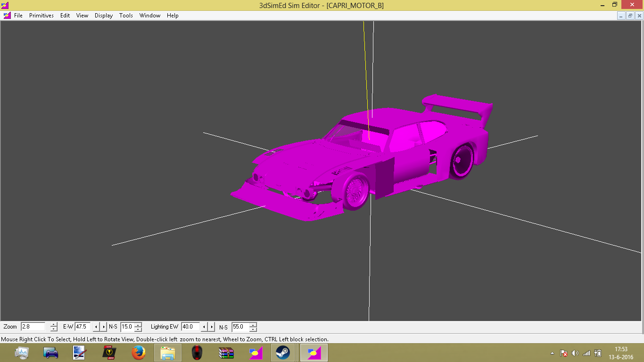Open the Display menu
This screenshot has width=644, height=362.
pyautogui.click(x=104, y=16)
